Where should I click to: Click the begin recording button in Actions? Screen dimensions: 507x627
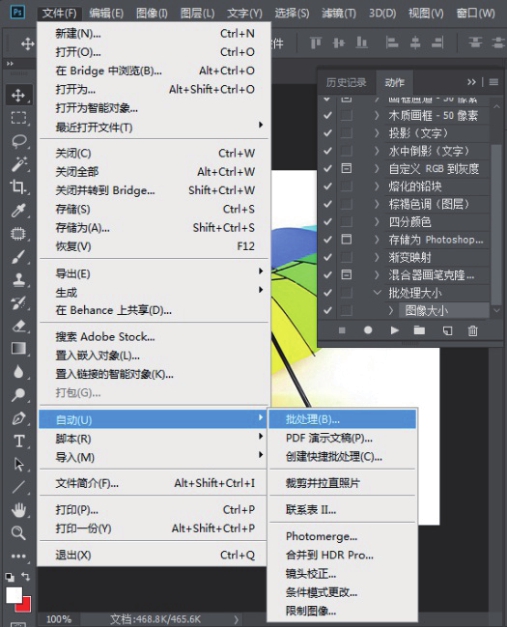(x=368, y=330)
